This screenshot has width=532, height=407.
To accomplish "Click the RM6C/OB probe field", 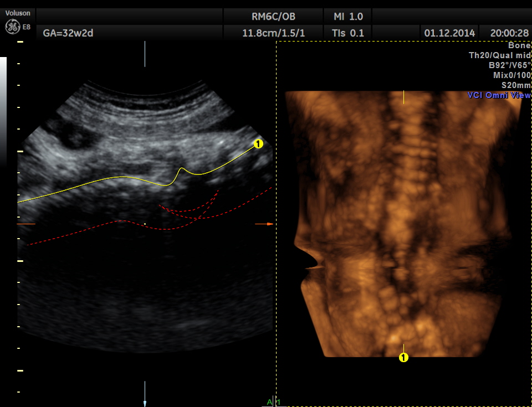I will click(x=273, y=17).
